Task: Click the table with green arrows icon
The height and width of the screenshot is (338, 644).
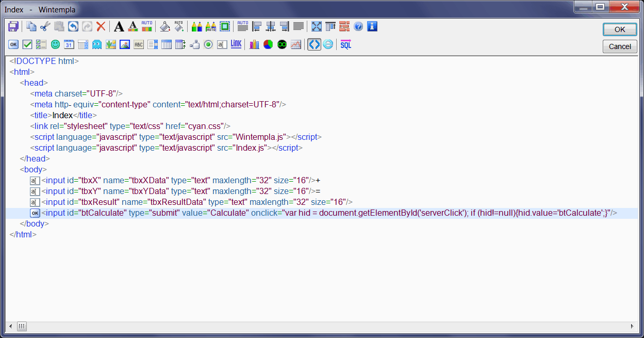Action: [x=180, y=44]
